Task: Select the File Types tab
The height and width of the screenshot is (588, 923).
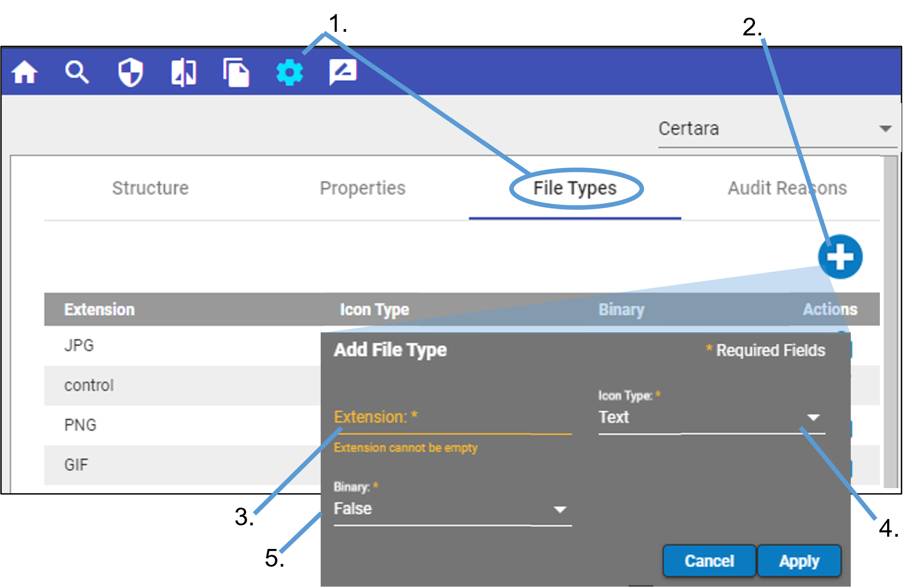Action: tap(574, 188)
